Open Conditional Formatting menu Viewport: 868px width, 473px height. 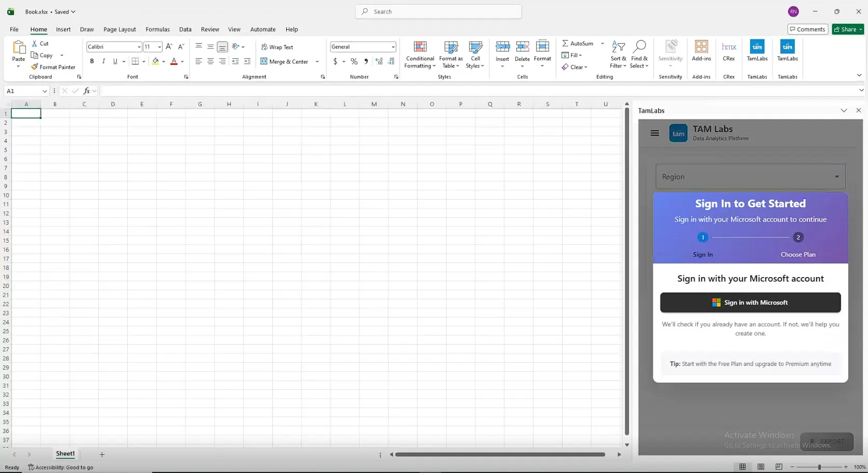pyautogui.click(x=420, y=54)
